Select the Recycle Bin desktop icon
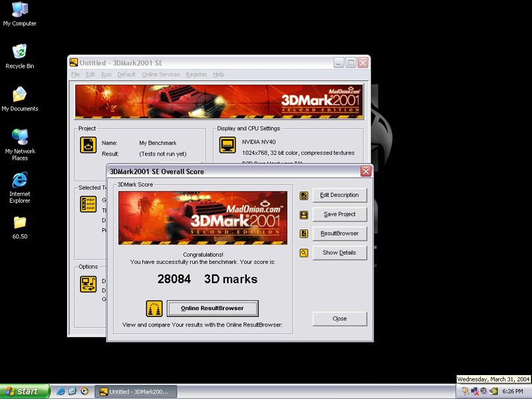The height and width of the screenshot is (399, 532). click(x=20, y=57)
